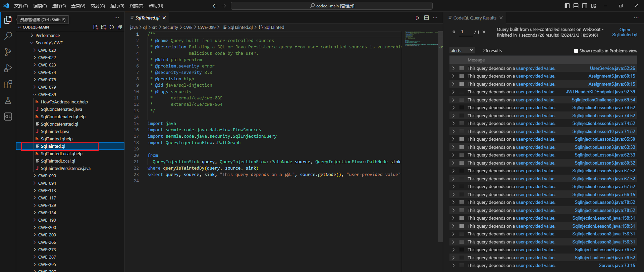Open the Extensions view icon

point(8,84)
